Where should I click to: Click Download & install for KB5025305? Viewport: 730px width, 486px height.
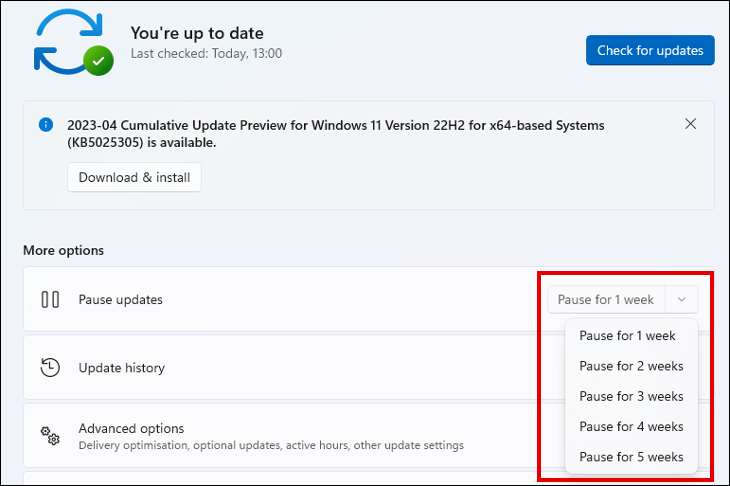(134, 177)
